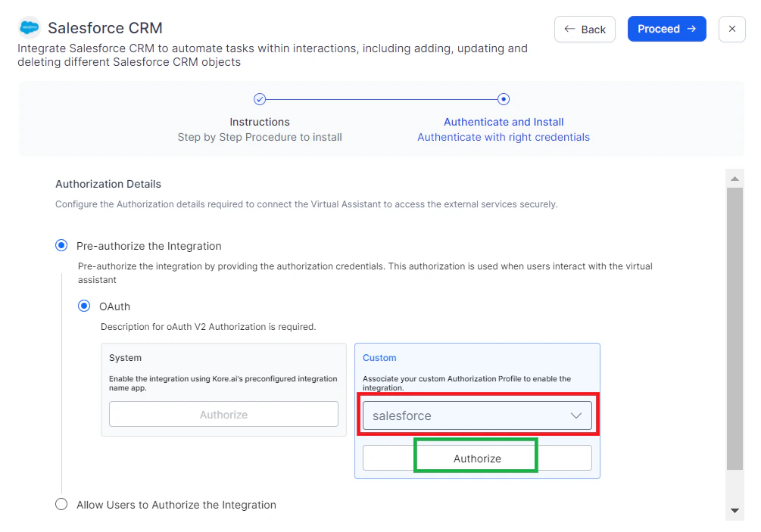Open the salesforce profile dropdown

click(x=477, y=415)
